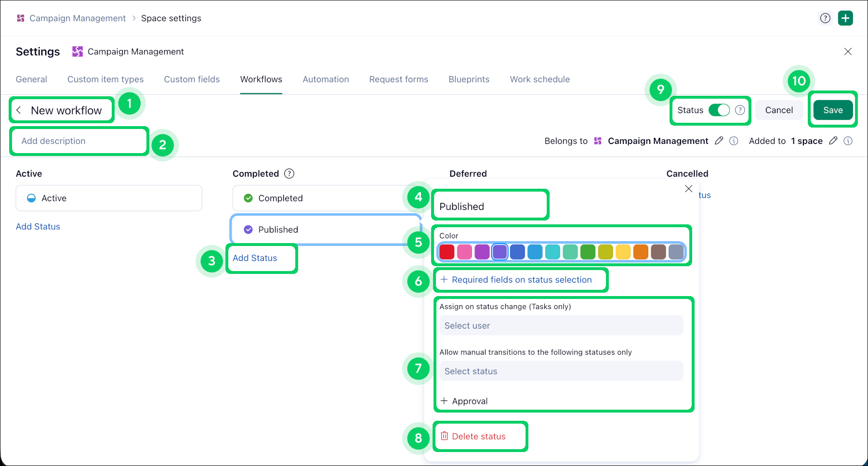This screenshot has width=868, height=466.
Task: Click the back arrow beside New workflow
Action: click(x=19, y=110)
